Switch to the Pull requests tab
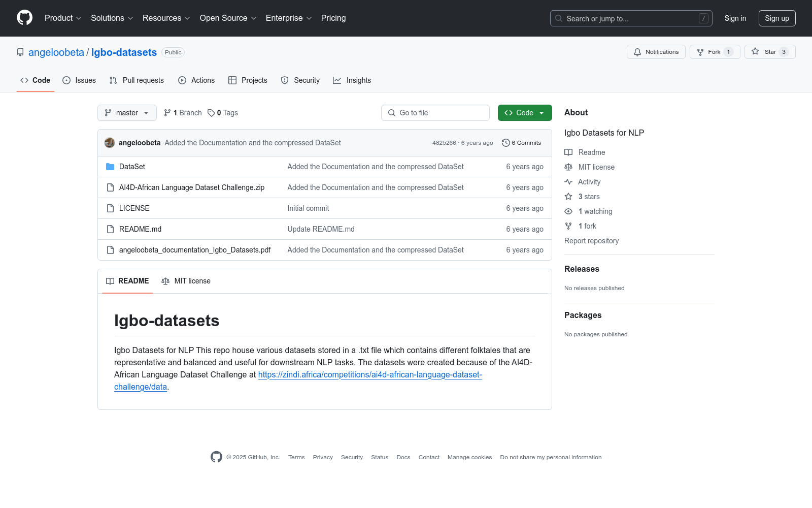This screenshot has height=508, width=812. point(137,80)
